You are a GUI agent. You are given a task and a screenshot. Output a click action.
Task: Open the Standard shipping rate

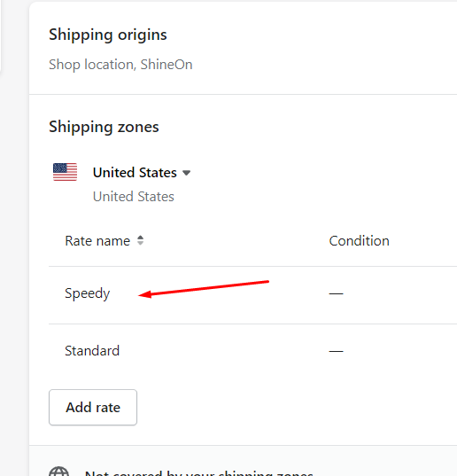pos(92,351)
